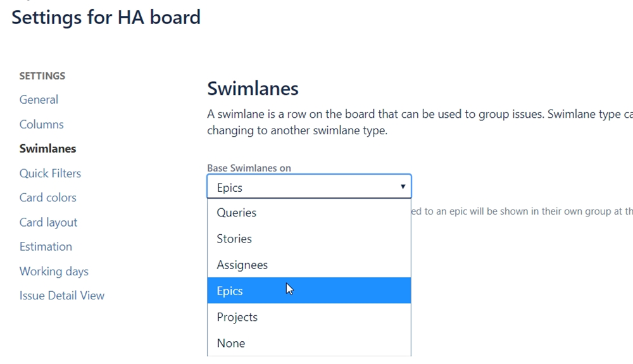The height and width of the screenshot is (364, 633).
Task: Click the dropdown arrow beside Epics
Action: pos(403,187)
